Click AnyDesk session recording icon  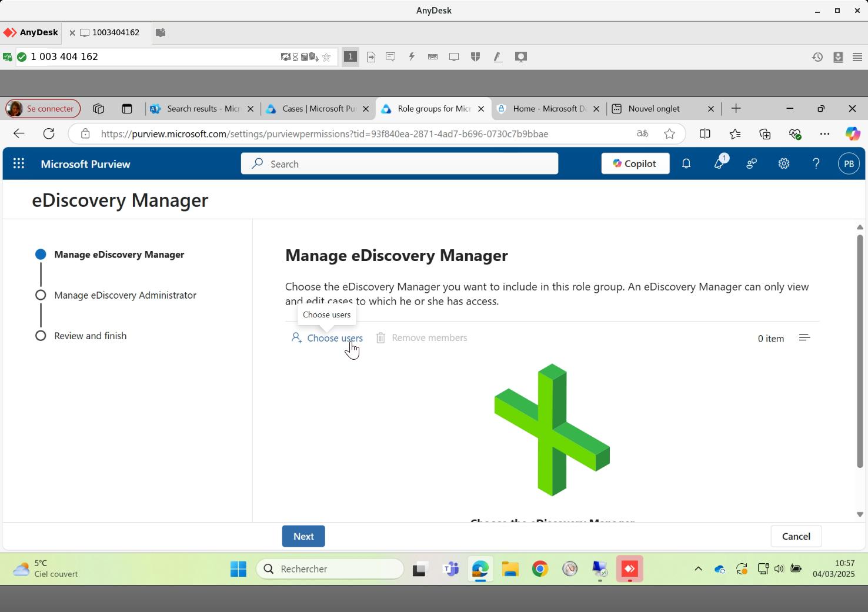[x=520, y=57]
